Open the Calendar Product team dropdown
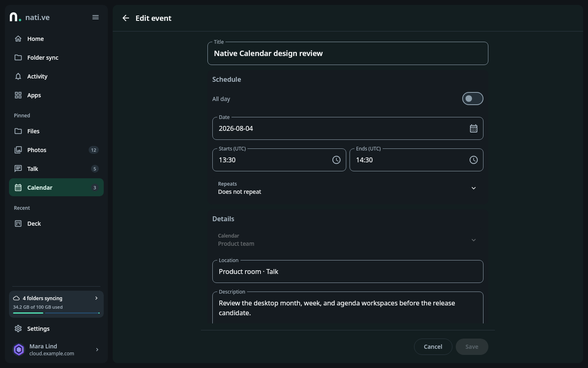The image size is (588, 368). (348, 240)
